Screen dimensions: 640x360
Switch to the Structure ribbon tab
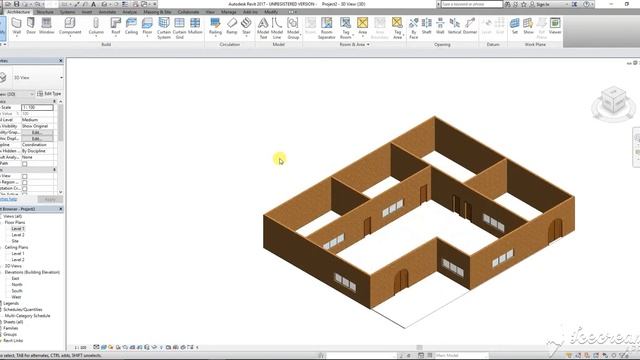(45, 12)
